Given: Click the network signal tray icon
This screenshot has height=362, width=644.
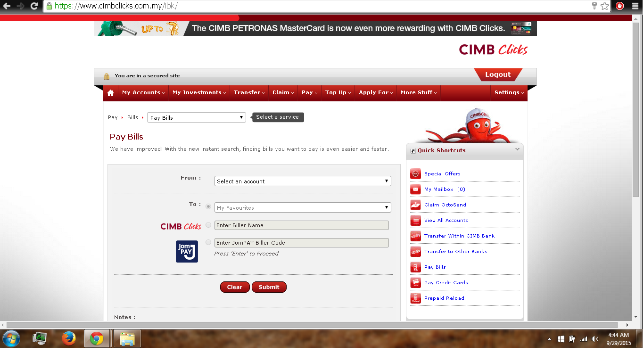Looking at the screenshot, I should pos(584,339).
